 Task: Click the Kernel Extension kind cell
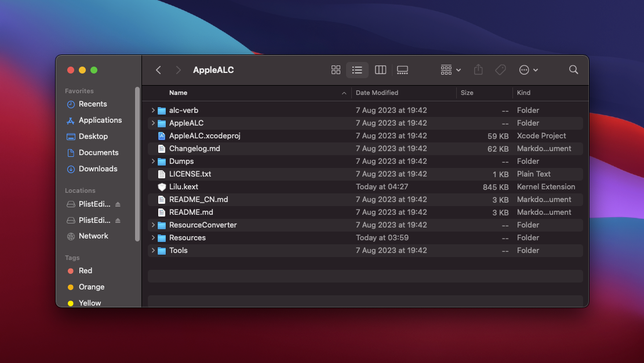pos(546,186)
